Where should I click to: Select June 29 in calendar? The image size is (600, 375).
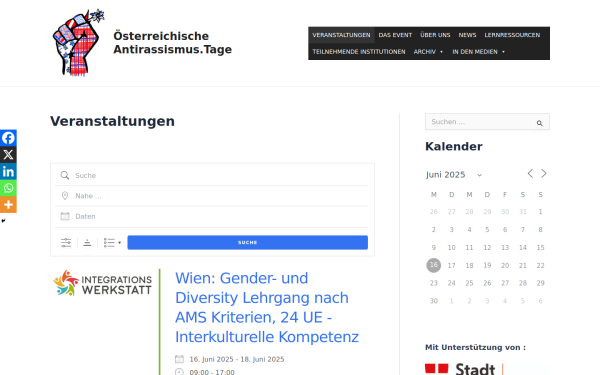tap(540, 283)
